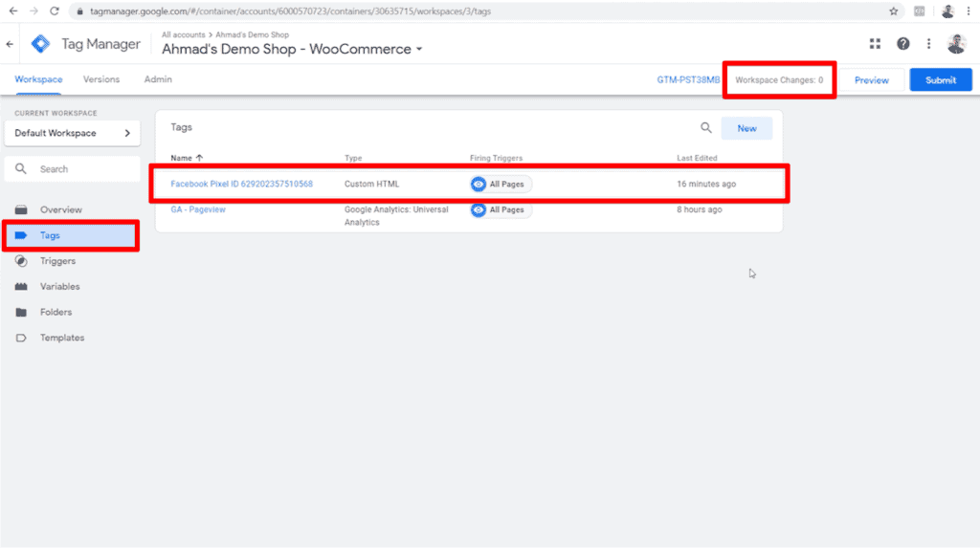Reload the page with browser refresh icon
This screenshot has height=548, width=980.
(55, 11)
